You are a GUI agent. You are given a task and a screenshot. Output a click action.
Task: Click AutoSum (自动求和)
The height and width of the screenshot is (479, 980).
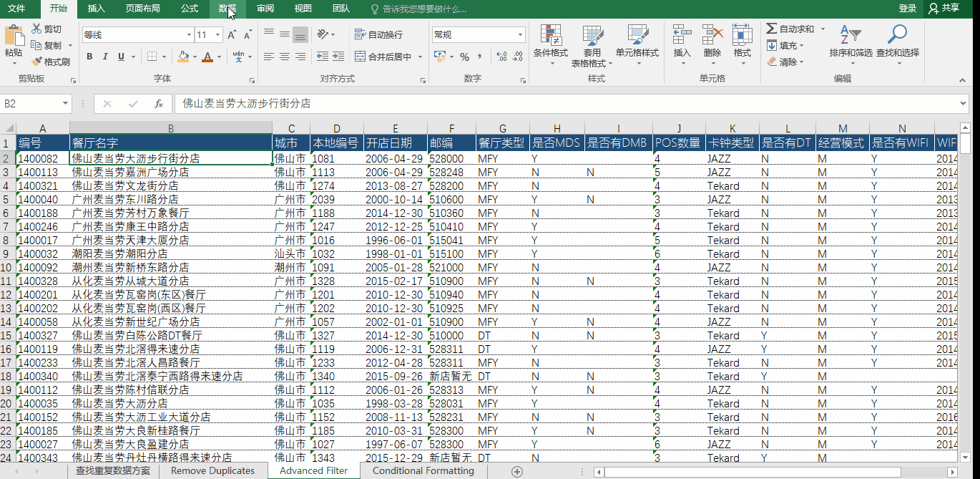pyautogui.click(x=790, y=29)
